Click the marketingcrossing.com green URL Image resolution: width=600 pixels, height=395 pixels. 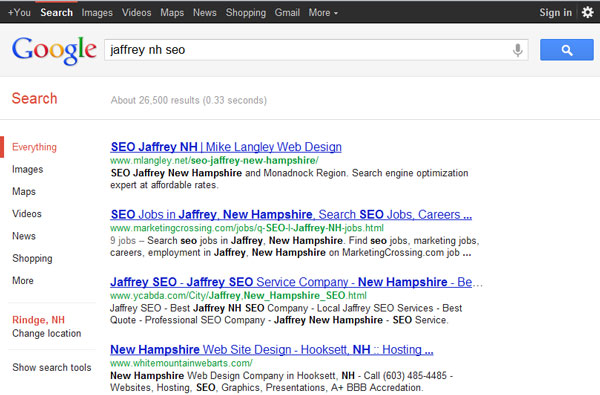(247, 228)
